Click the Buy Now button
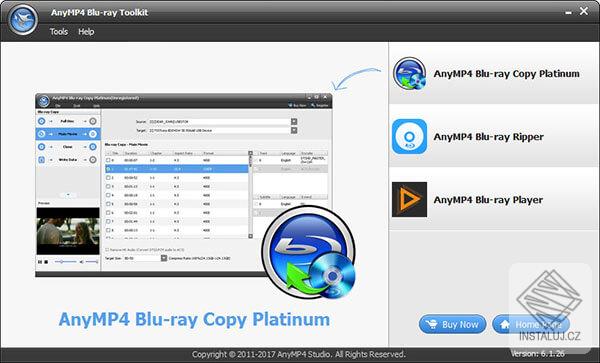600x363 pixels. (x=453, y=324)
